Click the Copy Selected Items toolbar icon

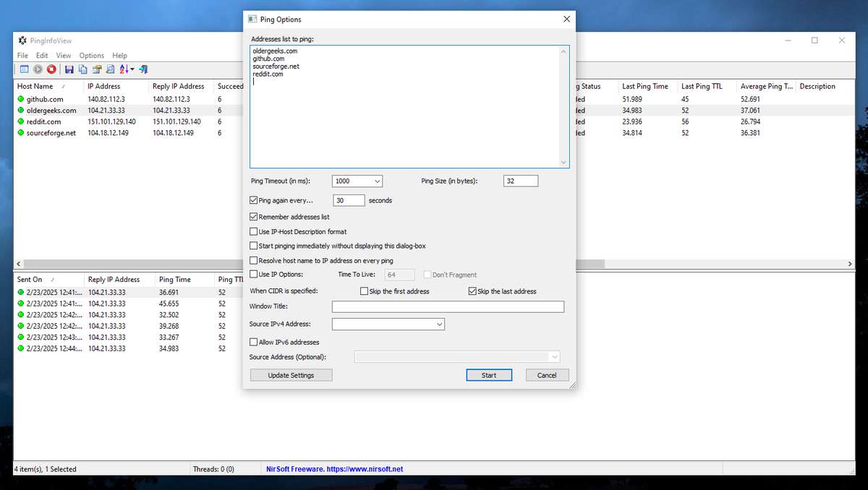tap(83, 69)
